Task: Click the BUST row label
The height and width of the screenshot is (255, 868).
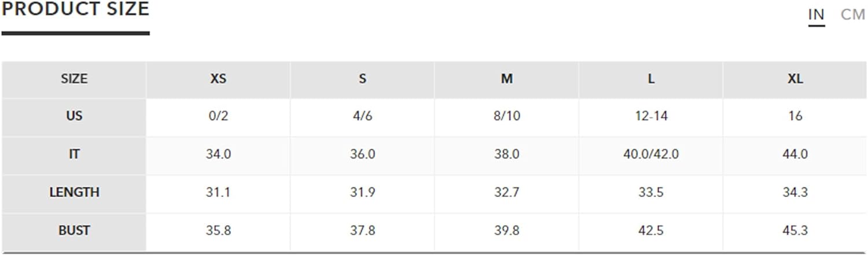Action: 74,231
